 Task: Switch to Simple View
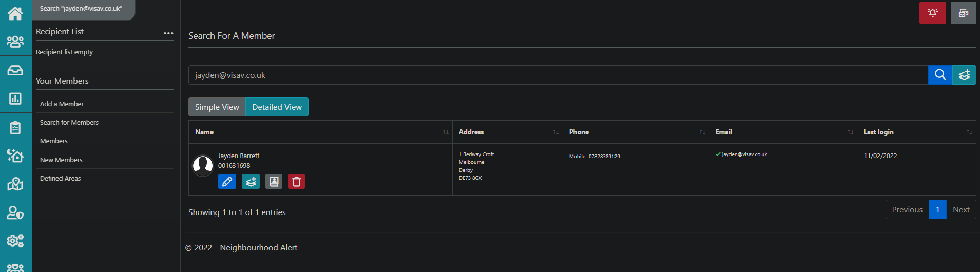pos(217,107)
